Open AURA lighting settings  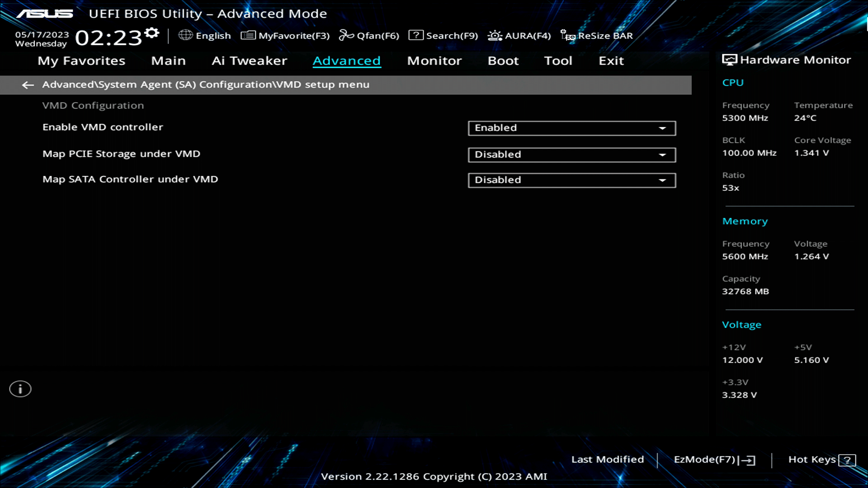[x=495, y=35]
